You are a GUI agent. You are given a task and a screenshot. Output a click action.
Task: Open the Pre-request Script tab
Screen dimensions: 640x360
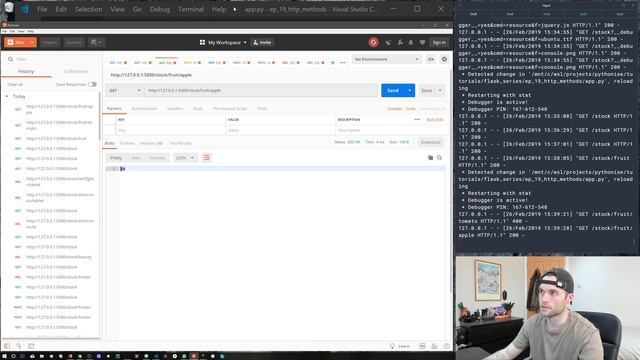(x=230, y=109)
